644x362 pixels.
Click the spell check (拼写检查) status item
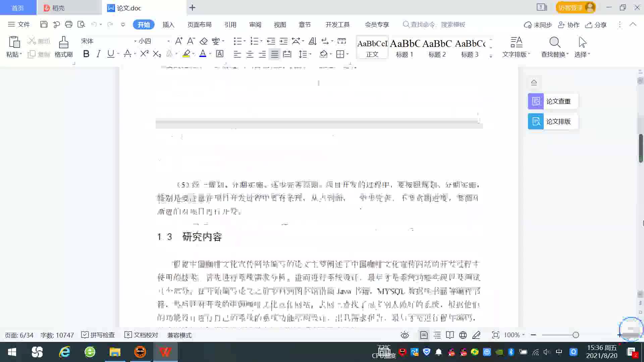tap(98, 335)
